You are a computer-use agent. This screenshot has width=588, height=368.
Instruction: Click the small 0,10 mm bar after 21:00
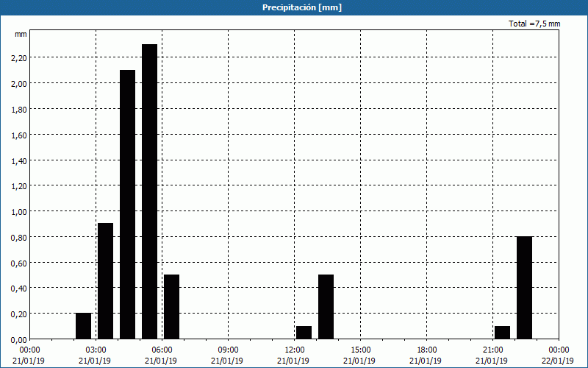click(502, 333)
